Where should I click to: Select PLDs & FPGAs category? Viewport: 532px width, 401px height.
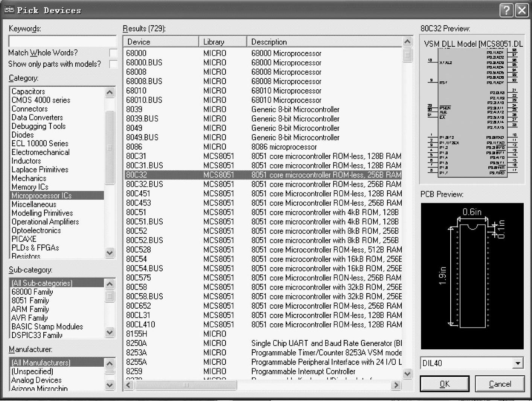tap(35, 248)
